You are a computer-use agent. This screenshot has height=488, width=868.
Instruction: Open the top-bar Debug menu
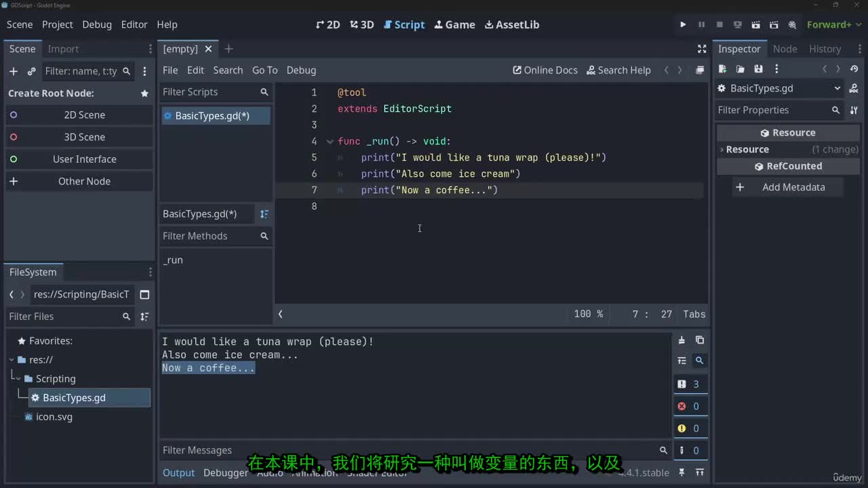click(97, 24)
